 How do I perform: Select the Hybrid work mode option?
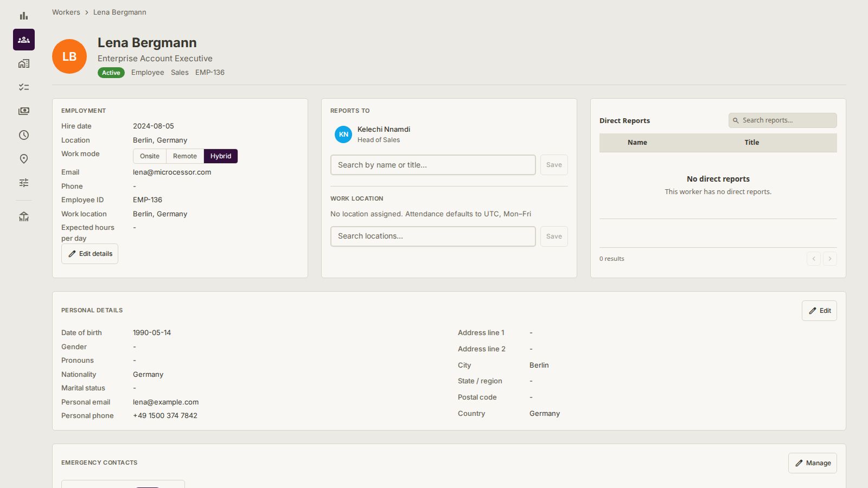[x=221, y=156]
